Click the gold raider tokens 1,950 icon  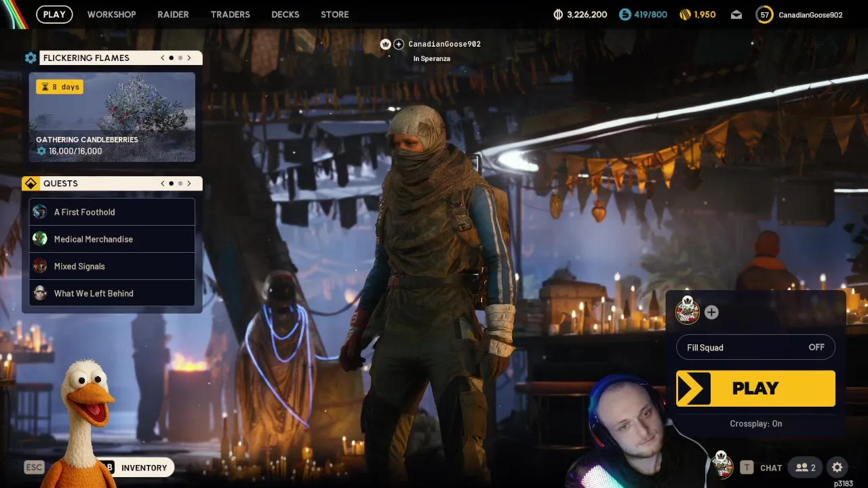[x=685, y=14]
